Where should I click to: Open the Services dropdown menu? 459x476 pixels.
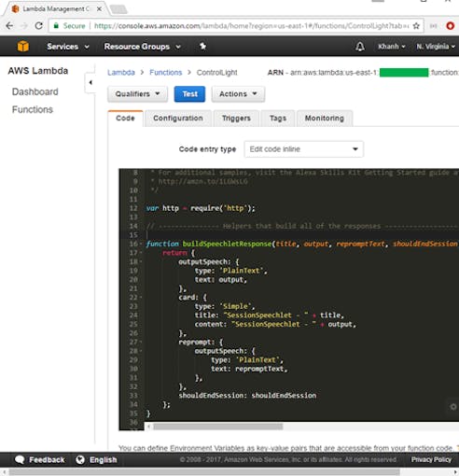68,47
